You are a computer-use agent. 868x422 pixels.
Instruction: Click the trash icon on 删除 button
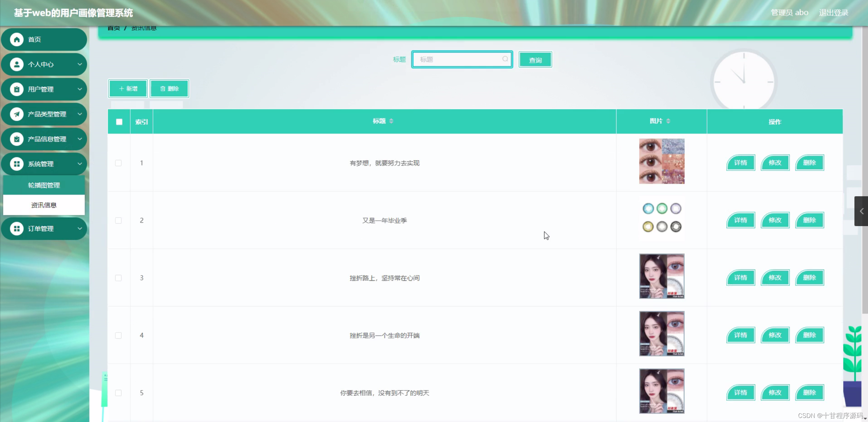[163, 88]
